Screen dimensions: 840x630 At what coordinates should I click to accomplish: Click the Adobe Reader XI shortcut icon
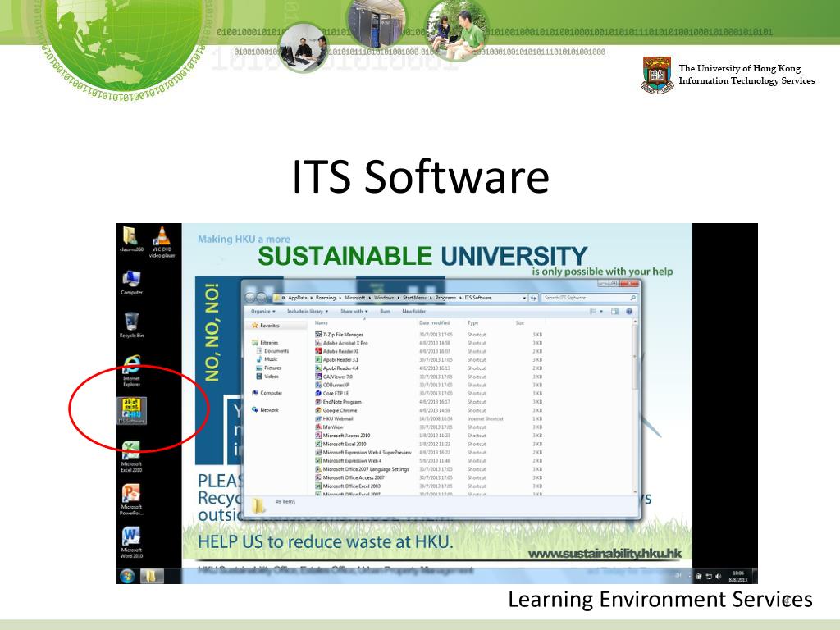(318, 351)
